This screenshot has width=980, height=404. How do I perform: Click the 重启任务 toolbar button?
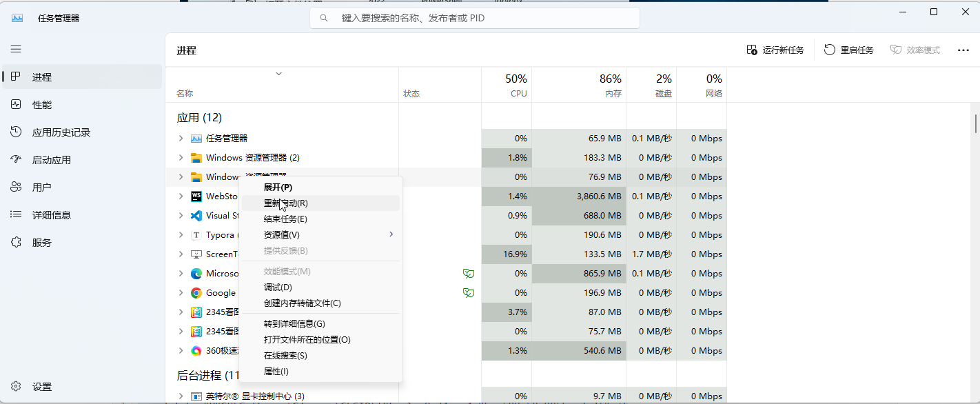click(849, 50)
